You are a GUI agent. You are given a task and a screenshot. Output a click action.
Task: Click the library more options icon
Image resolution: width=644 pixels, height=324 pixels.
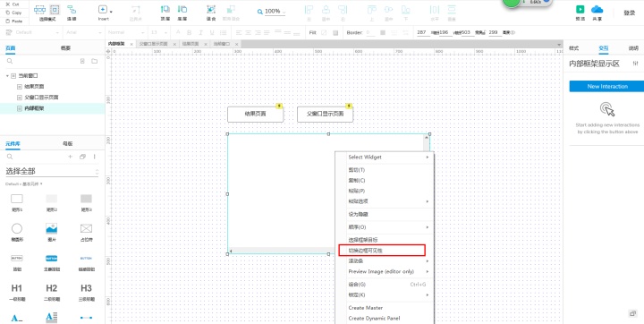(95, 157)
